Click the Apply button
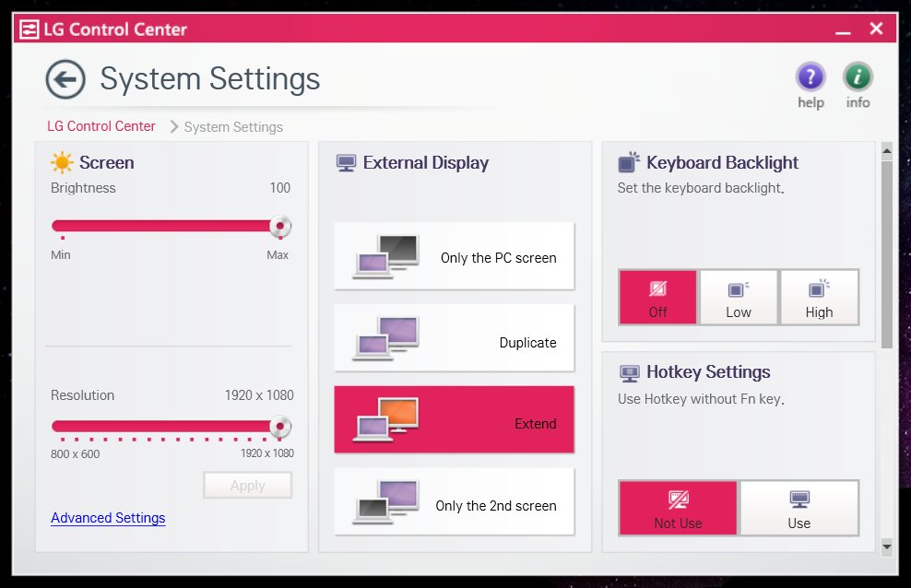Viewport: 911px width, 588px height. 247,486
